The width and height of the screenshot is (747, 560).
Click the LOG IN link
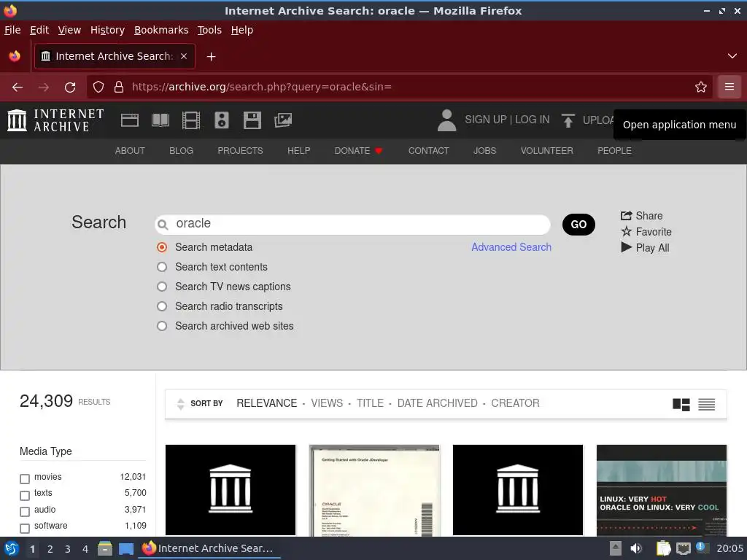click(x=532, y=120)
